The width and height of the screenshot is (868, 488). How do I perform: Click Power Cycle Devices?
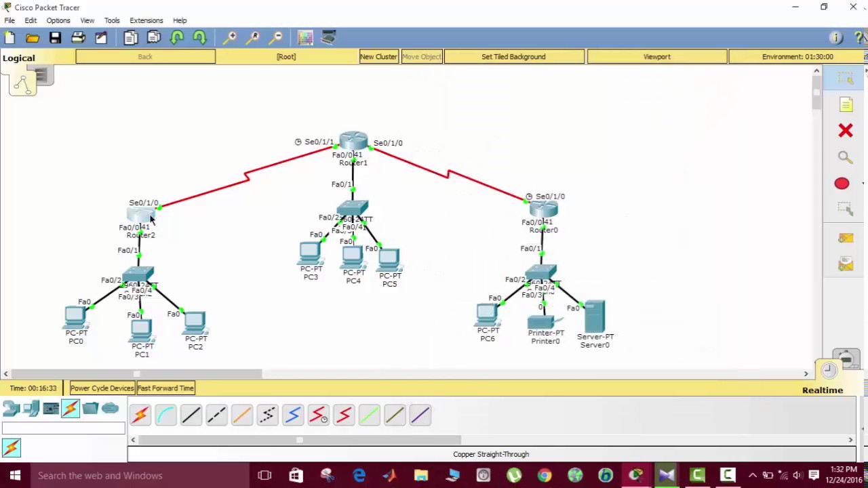coord(102,388)
